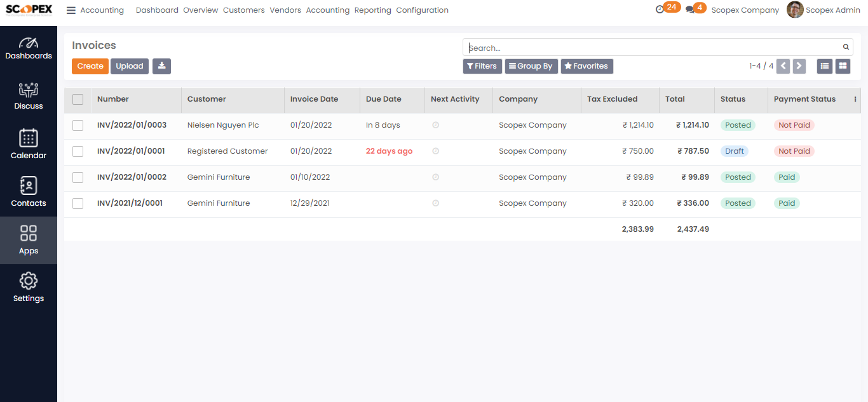Select the INV/2022/01/0003 row checkbox

78,125
